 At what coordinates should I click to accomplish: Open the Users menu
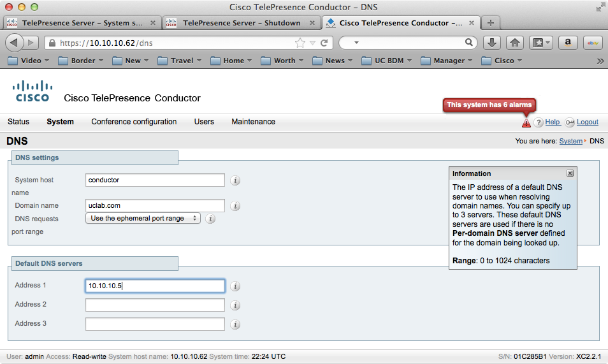tap(204, 122)
